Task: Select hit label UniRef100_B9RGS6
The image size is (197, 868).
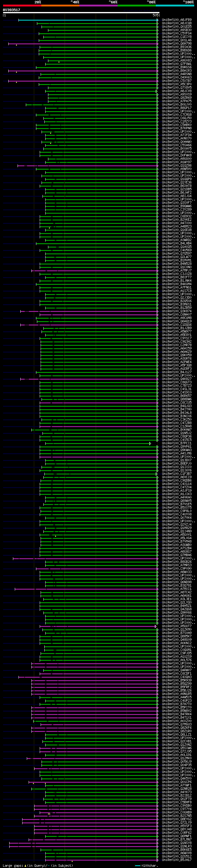Action: [x=177, y=67]
